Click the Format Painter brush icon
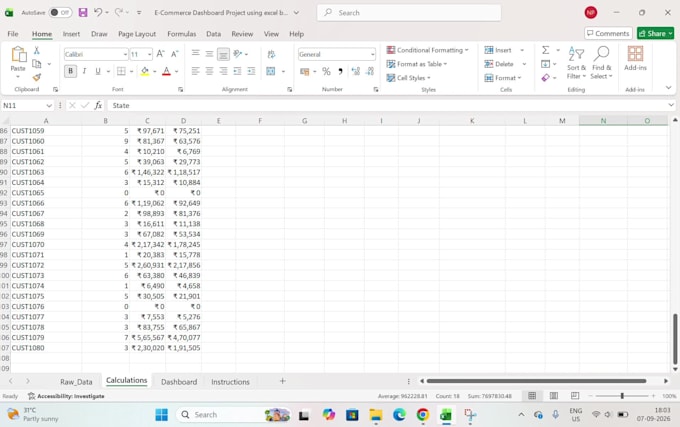 click(37, 77)
